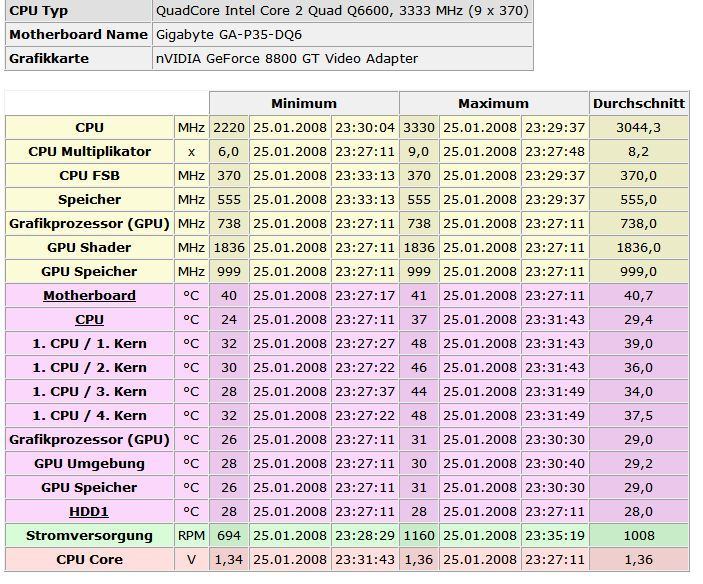Select CPU MHz maximum value 3330
703x584 pixels.
(419, 128)
